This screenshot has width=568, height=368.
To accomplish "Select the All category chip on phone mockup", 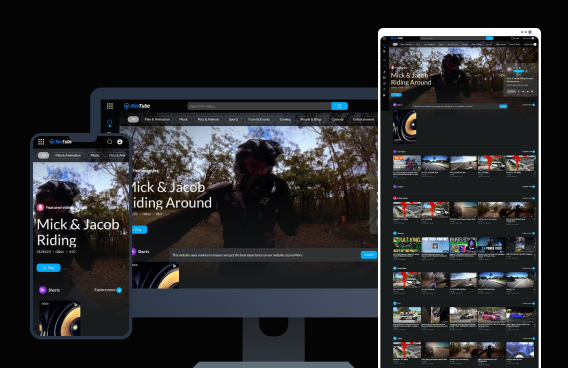I will pyautogui.click(x=43, y=155).
